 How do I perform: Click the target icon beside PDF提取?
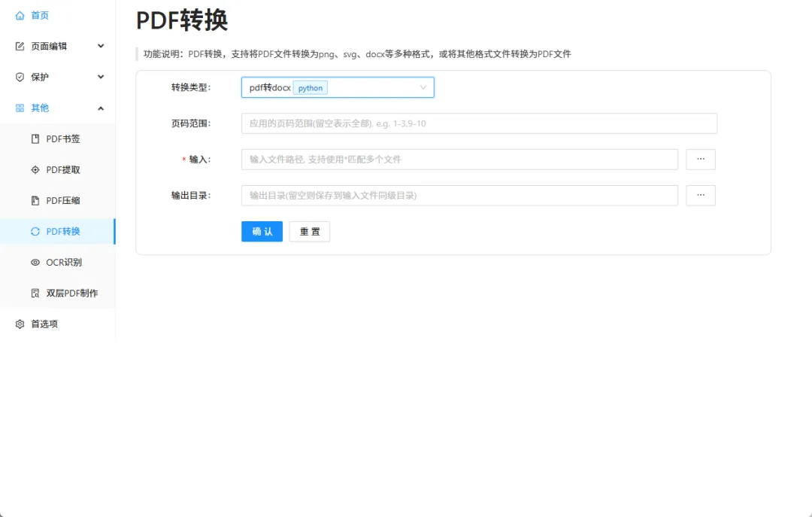tap(35, 169)
